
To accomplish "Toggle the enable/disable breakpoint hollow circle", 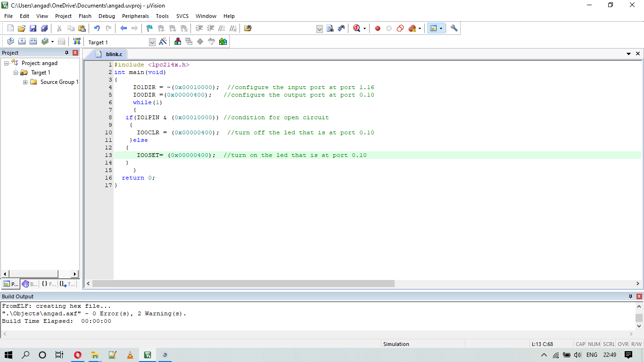I will [389, 28].
